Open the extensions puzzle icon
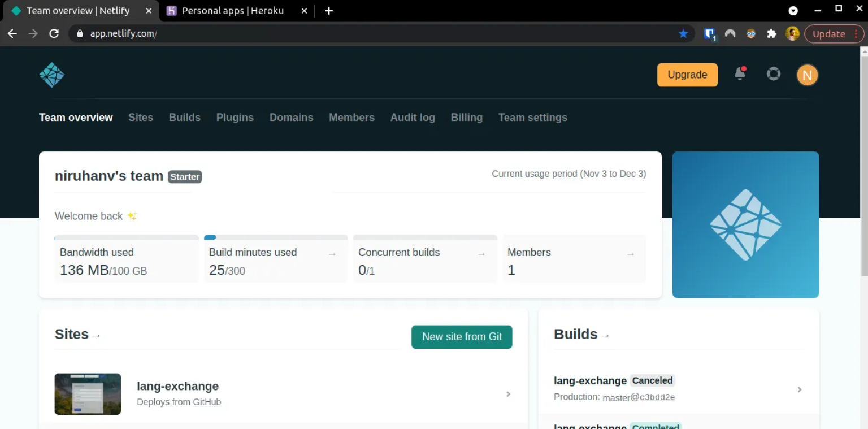This screenshot has width=868, height=429. [x=771, y=34]
